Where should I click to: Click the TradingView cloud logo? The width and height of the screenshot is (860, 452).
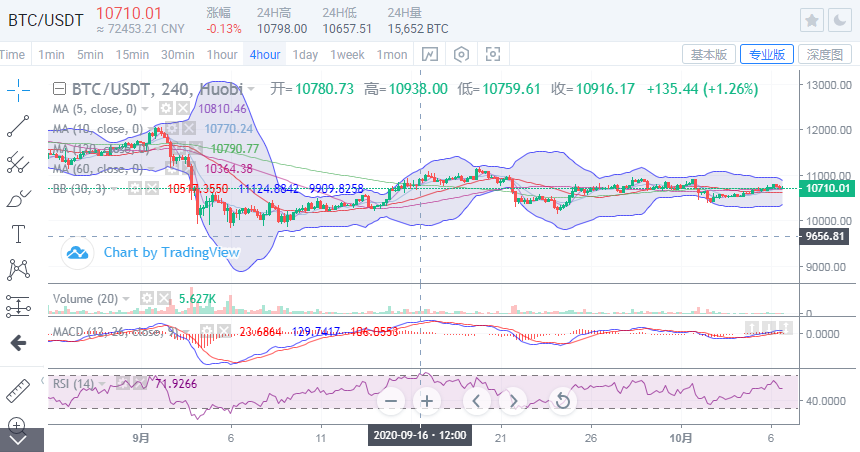(77, 253)
